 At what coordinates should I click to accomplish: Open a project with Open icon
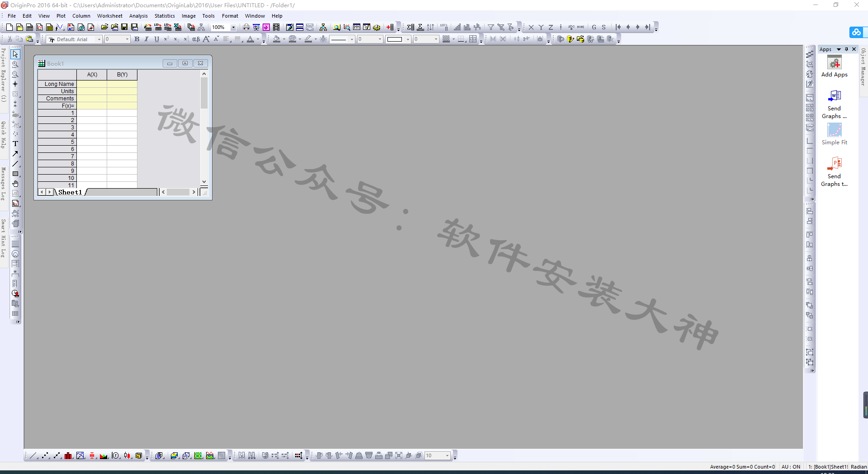[104, 27]
